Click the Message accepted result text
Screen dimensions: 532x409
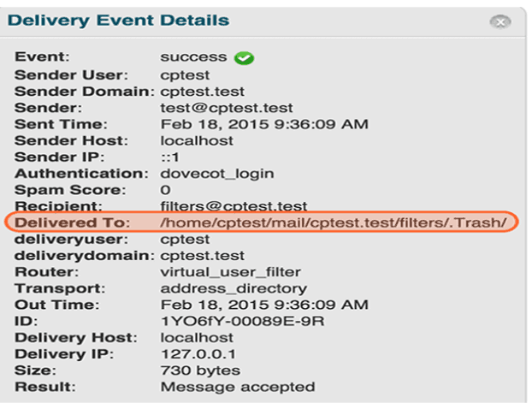click(237, 387)
